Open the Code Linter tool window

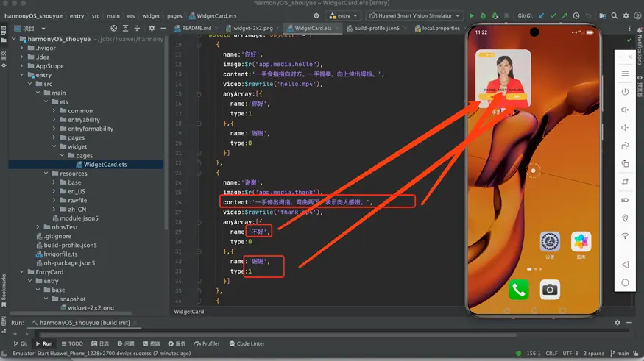(x=247, y=343)
